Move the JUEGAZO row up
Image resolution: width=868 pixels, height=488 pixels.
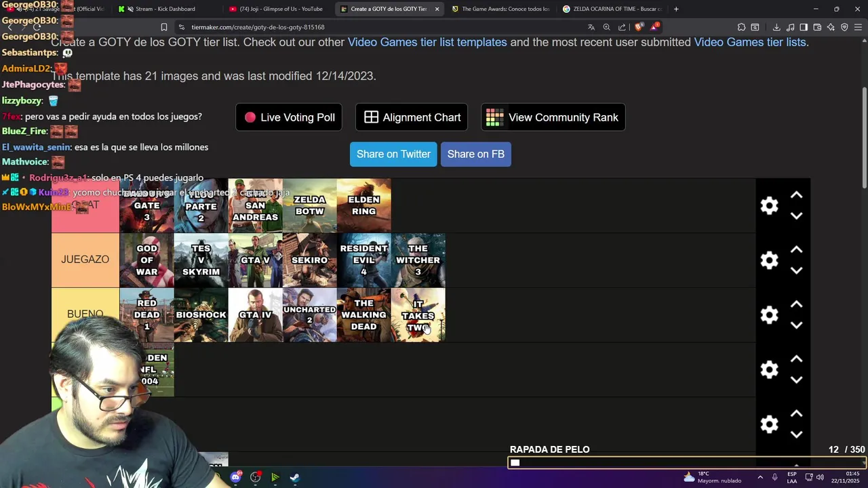[x=797, y=250]
